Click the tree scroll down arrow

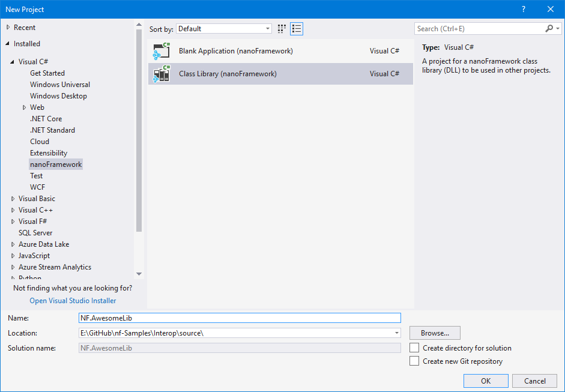pyautogui.click(x=139, y=274)
